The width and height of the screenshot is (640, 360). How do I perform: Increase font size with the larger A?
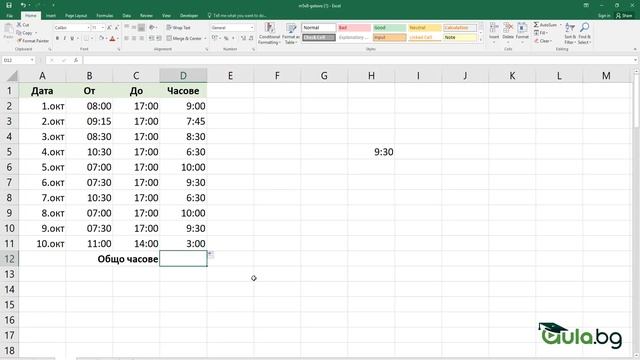click(x=109, y=27)
